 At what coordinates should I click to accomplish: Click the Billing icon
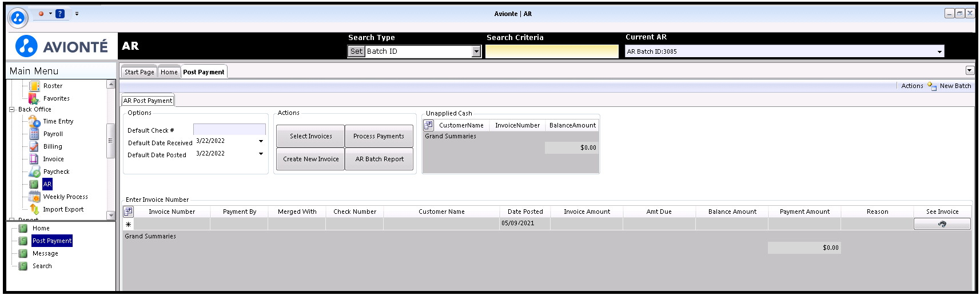34,146
